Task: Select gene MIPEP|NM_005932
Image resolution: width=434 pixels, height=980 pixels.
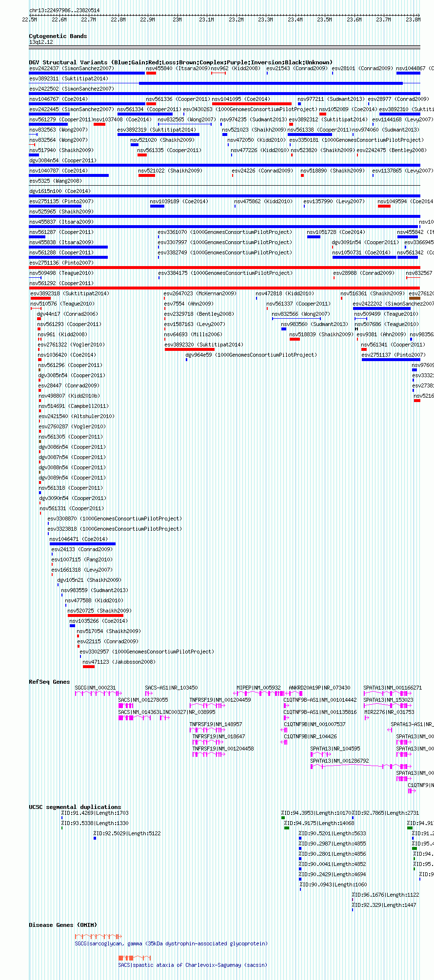Action: (x=259, y=688)
